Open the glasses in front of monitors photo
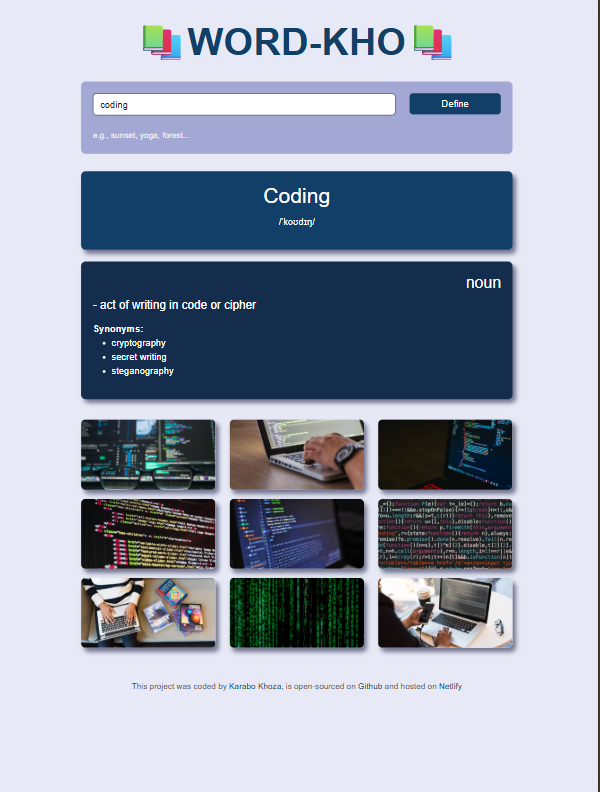This screenshot has width=600, height=792. click(148, 455)
